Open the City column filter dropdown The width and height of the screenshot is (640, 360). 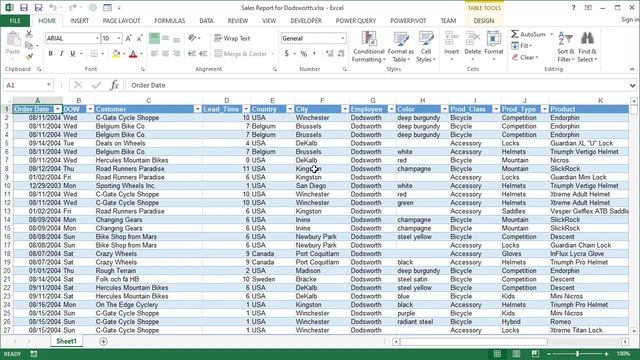click(345, 109)
